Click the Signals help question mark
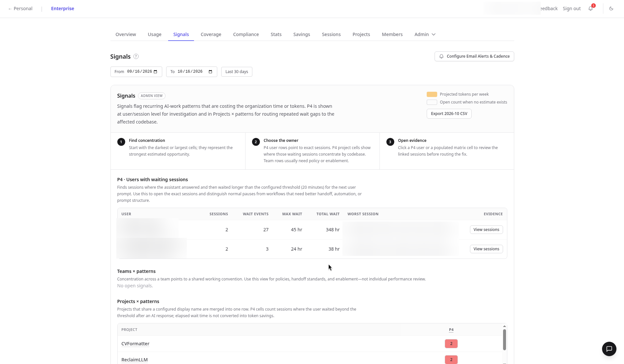The width and height of the screenshot is (624, 364). [136, 56]
